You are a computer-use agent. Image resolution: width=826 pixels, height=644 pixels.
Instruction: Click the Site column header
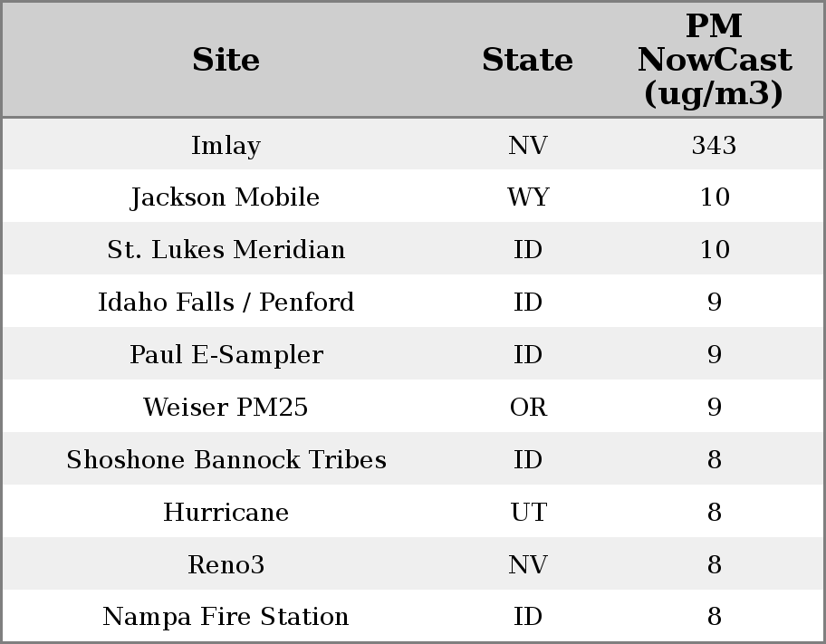226,60
